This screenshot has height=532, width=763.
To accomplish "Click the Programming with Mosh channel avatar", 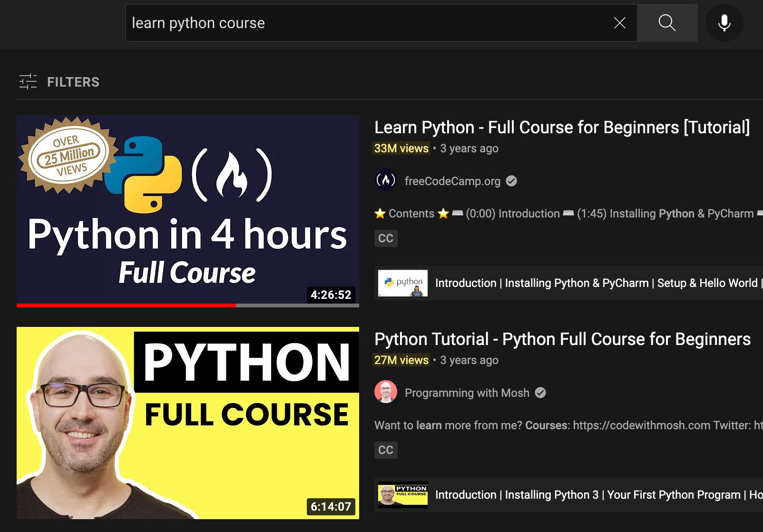I will [x=386, y=393].
